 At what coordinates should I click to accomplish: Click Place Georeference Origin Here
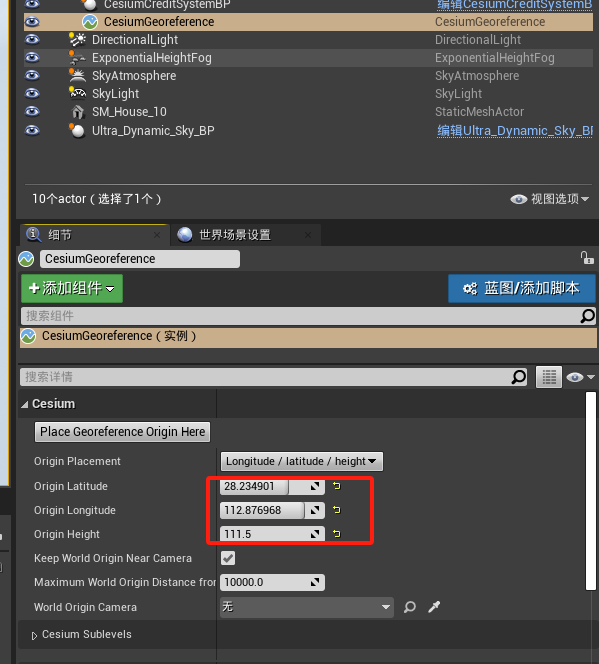point(122,432)
